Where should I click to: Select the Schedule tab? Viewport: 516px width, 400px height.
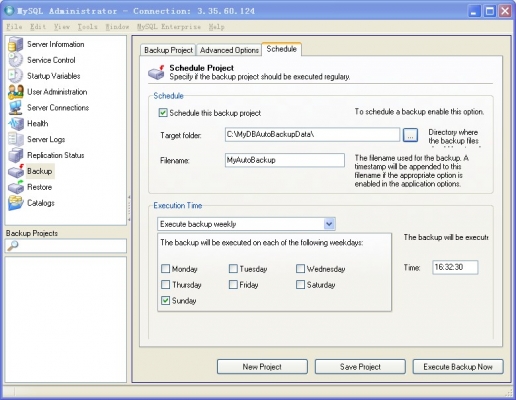click(x=282, y=49)
